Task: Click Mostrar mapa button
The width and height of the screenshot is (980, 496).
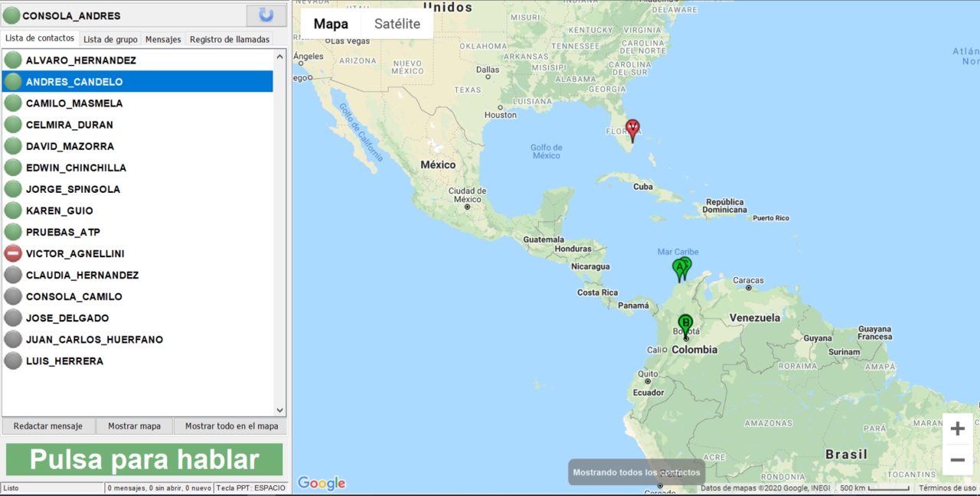Action: click(x=134, y=426)
